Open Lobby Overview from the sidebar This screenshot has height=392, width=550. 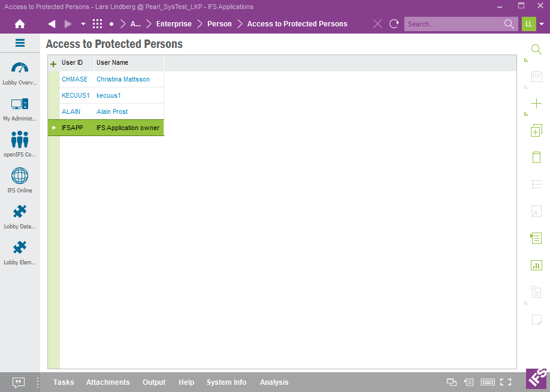click(20, 73)
